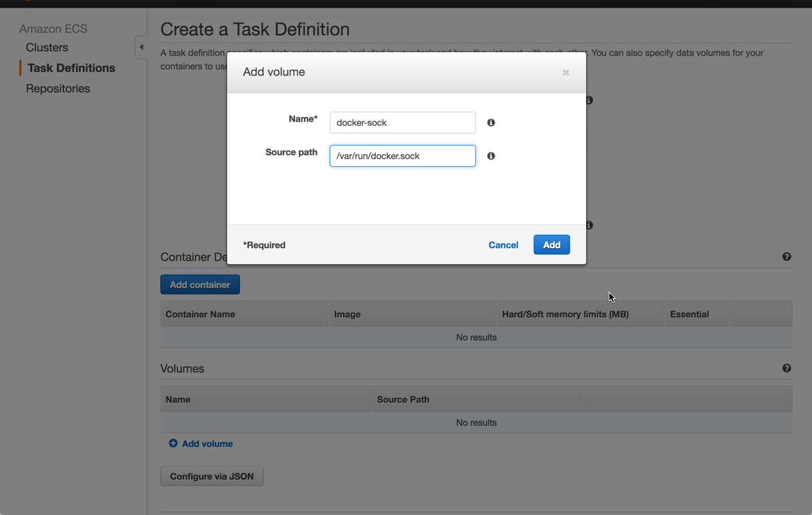Open help icon for Volumes section
The height and width of the screenshot is (515, 812).
[786, 368]
